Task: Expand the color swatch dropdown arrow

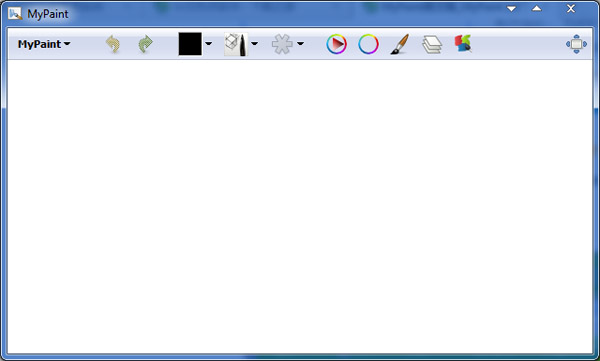Action: click(209, 44)
